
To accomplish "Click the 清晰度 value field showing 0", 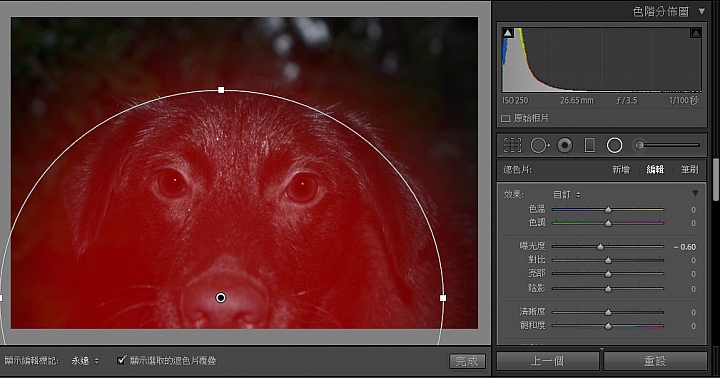I will pos(693,312).
